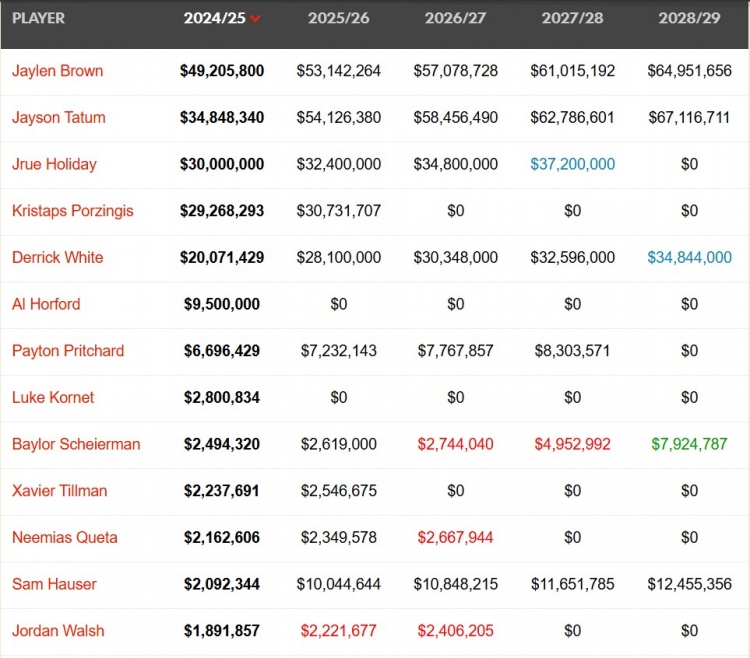View Derrick White's contract page
This screenshot has width=750, height=658.
coord(57,257)
